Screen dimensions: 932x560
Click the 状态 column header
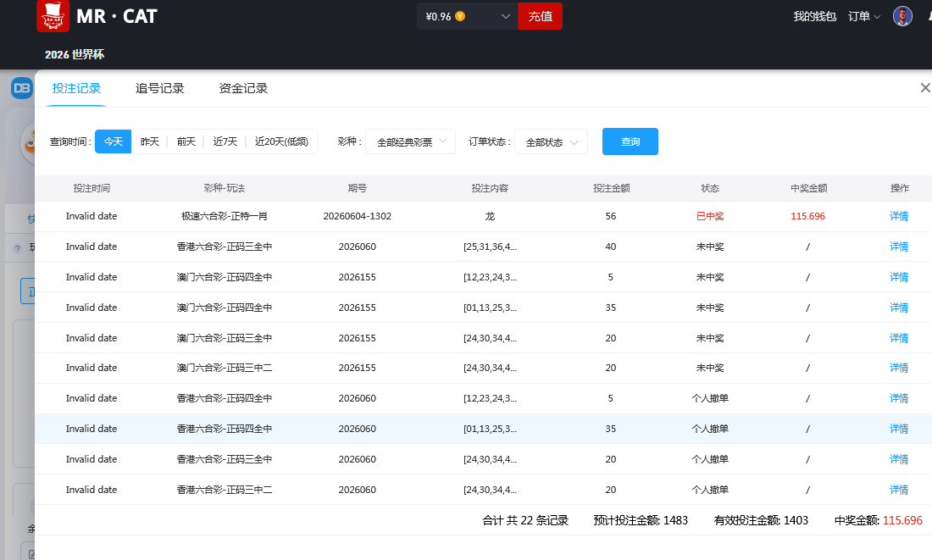coord(710,188)
